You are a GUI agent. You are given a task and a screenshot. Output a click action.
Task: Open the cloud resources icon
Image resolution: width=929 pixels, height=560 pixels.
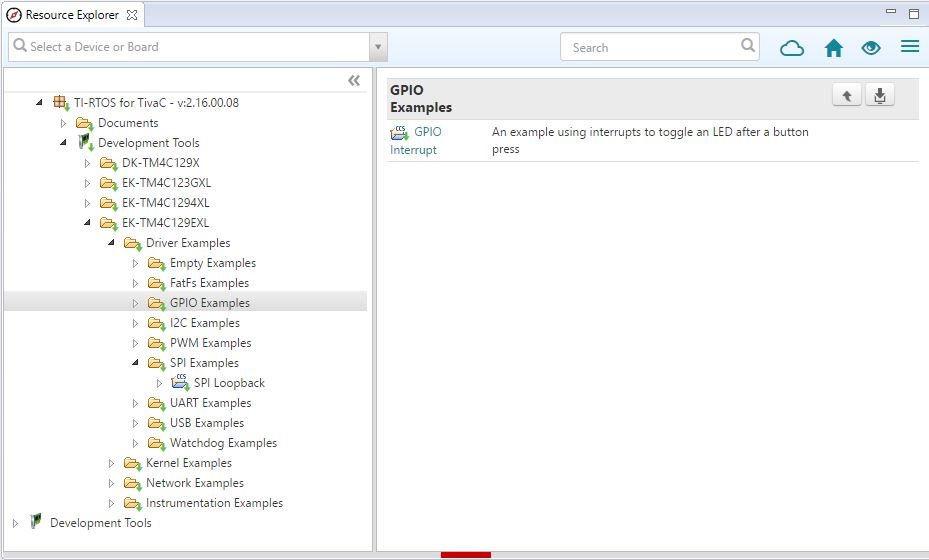[792, 48]
